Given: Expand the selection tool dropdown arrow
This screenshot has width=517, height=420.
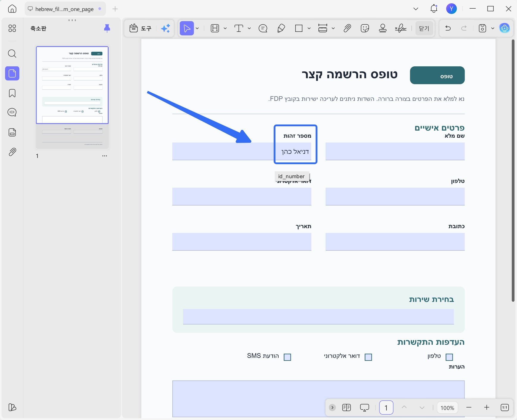Looking at the screenshot, I should point(197,28).
